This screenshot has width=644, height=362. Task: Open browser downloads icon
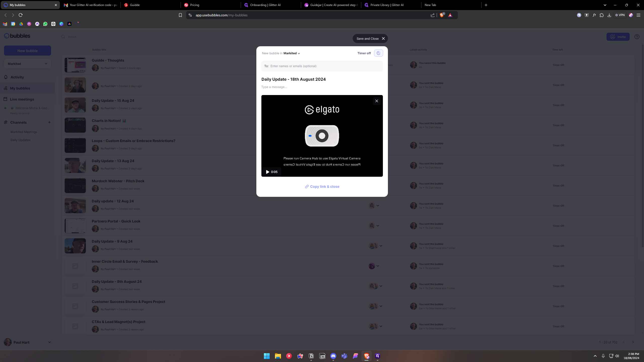click(609, 15)
